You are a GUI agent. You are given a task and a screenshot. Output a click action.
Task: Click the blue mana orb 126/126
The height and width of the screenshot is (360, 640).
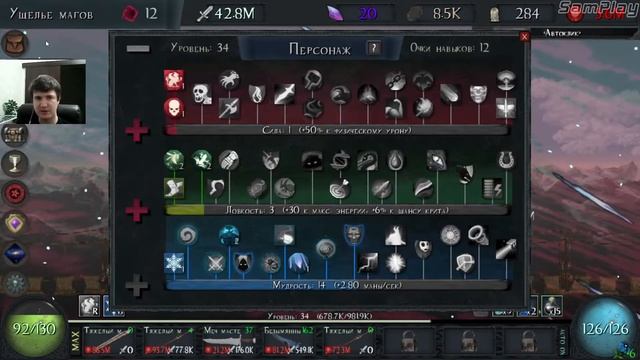[x=606, y=329]
